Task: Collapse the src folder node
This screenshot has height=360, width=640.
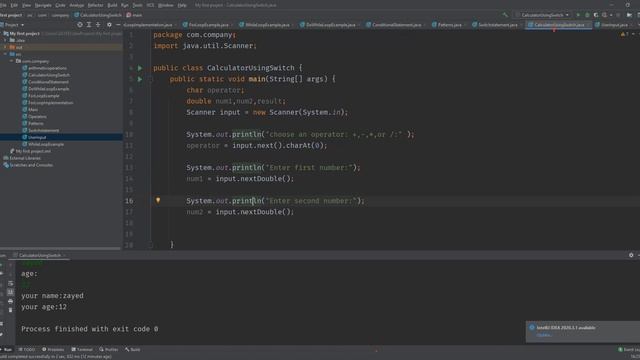Action: (5, 54)
